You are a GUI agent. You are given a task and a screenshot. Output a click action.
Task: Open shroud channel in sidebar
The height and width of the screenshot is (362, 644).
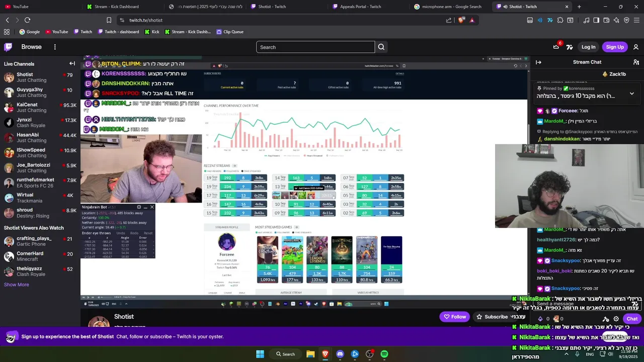(x=39, y=213)
